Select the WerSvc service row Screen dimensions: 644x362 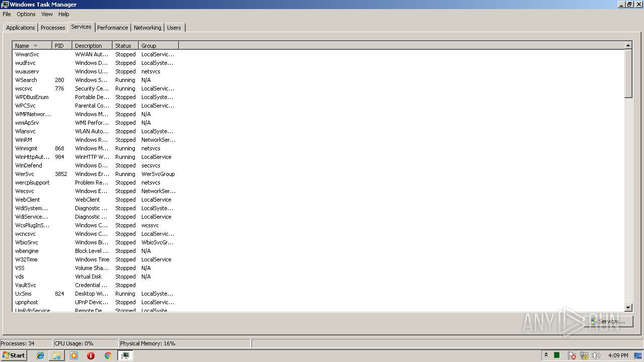(96, 174)
